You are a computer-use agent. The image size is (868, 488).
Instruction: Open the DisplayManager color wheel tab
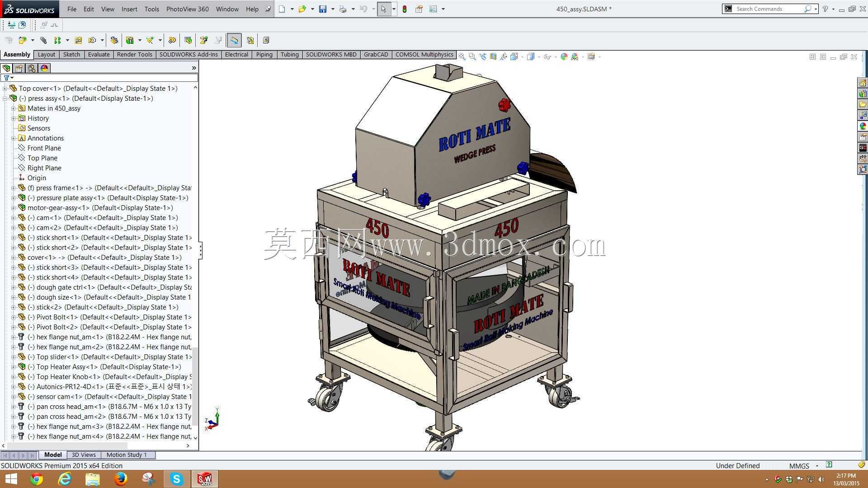pos(44,68)
